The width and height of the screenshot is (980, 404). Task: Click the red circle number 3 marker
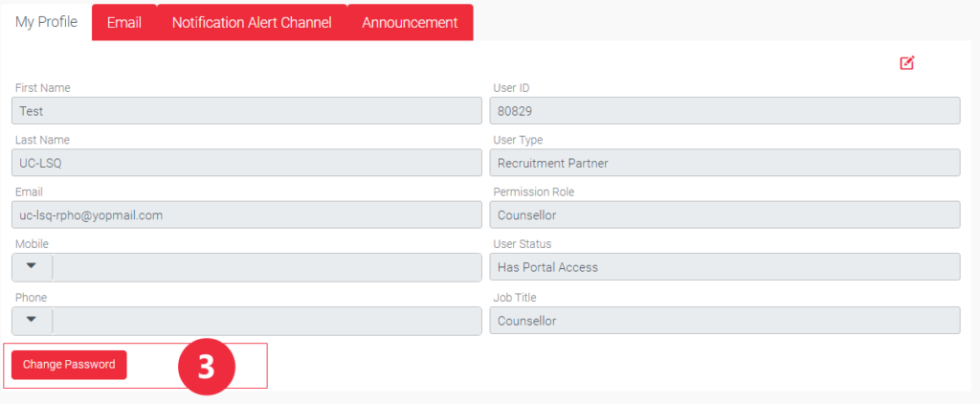click(207, 366)
